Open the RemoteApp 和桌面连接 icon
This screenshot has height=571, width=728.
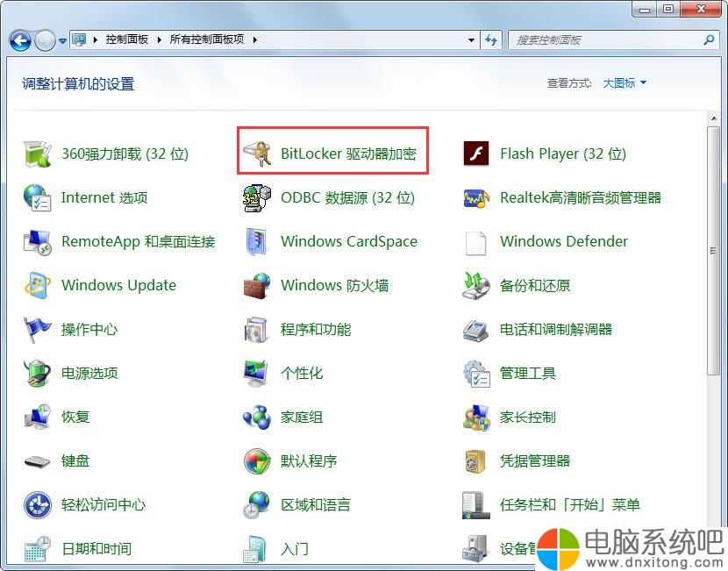pyautogui.click(x=37, y=241)
